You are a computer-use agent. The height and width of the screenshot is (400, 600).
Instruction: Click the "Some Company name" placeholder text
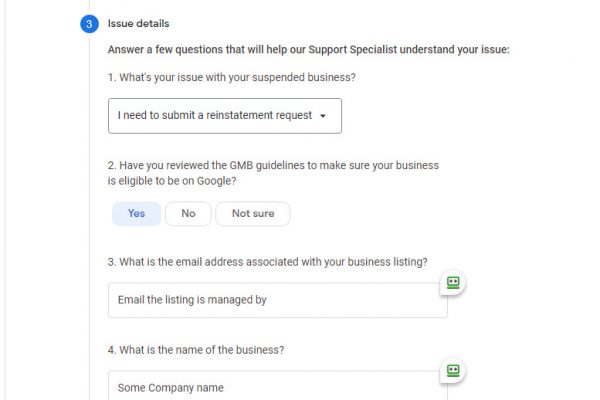(171, 388)
